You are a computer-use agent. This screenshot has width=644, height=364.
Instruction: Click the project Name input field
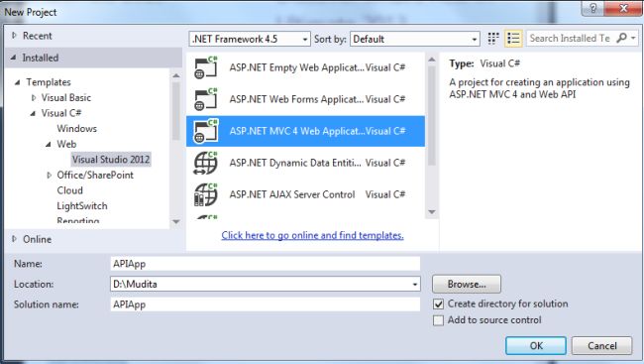point(266,264)
